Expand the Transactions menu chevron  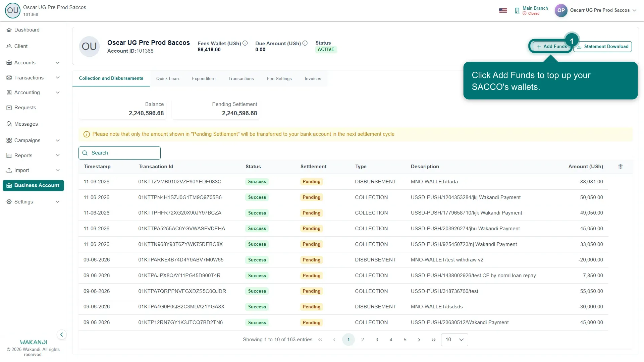click(58, 78)
